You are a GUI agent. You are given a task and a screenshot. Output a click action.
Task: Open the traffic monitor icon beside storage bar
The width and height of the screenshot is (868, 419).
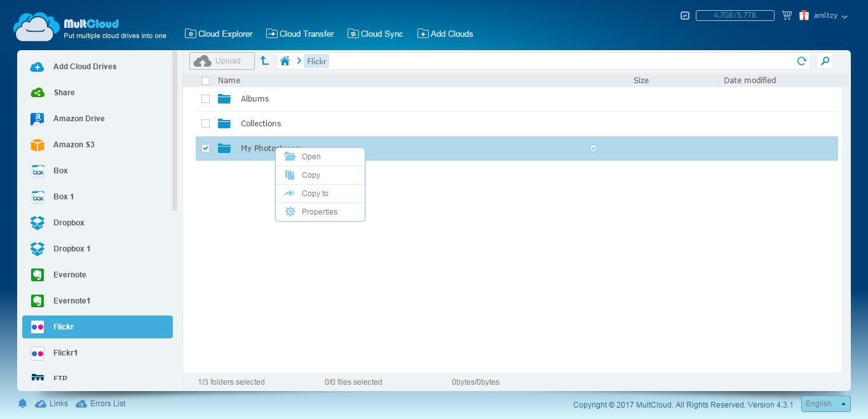tap(684, 15)
